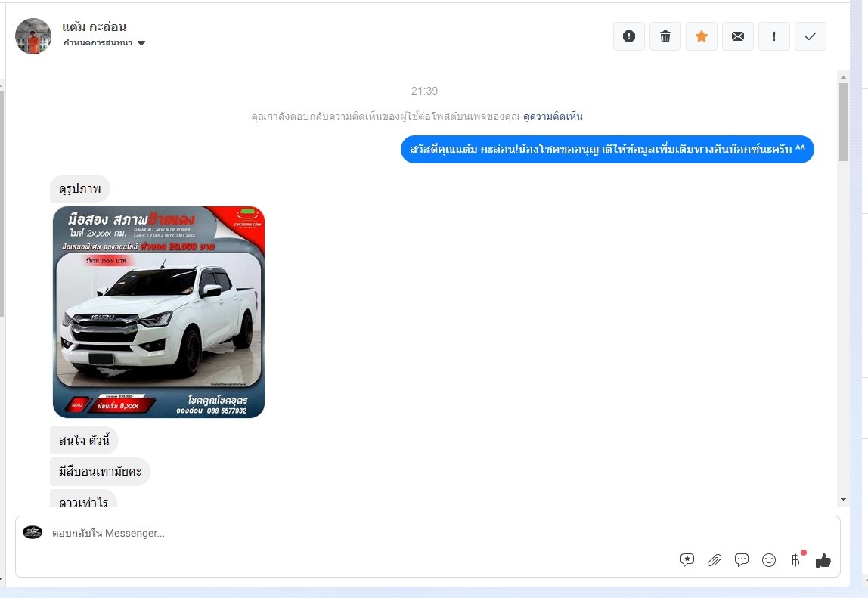
Task: Click the ดูรูปภาพ message bubble
Action: (x=80, y=189)
